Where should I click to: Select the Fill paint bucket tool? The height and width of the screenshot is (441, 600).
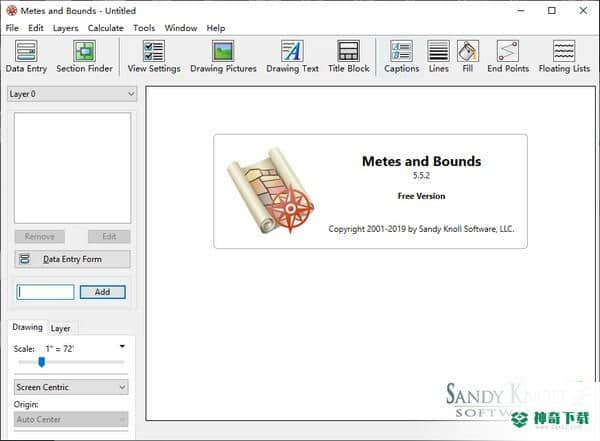pyautogui.click(x=468, y=57)
